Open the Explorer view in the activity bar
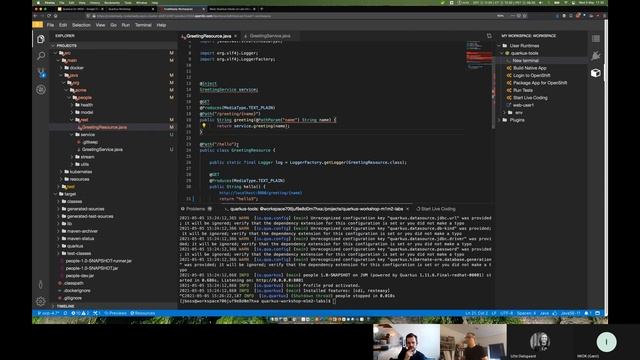The height and width of the screenshot is (360, 640). click(x=41, y=39)
